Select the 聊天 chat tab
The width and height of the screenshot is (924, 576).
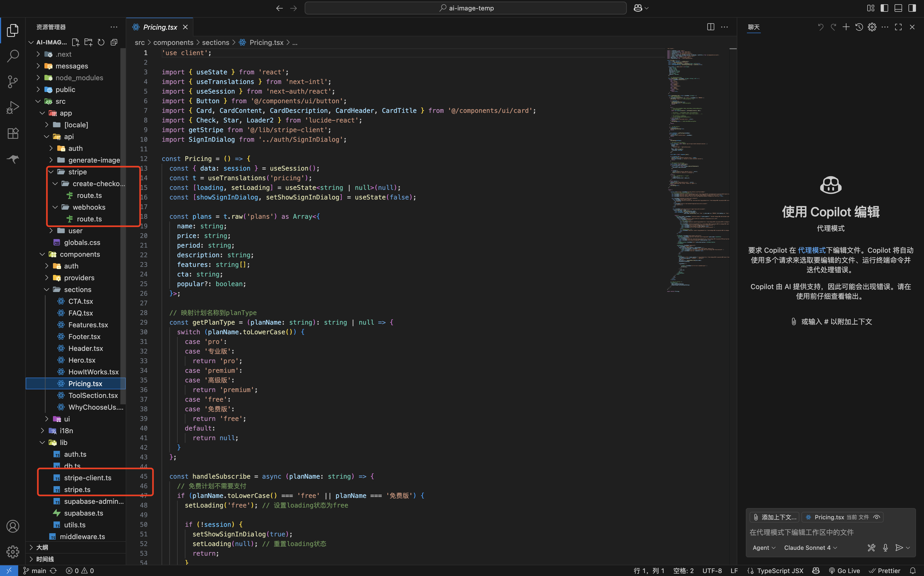753,27
